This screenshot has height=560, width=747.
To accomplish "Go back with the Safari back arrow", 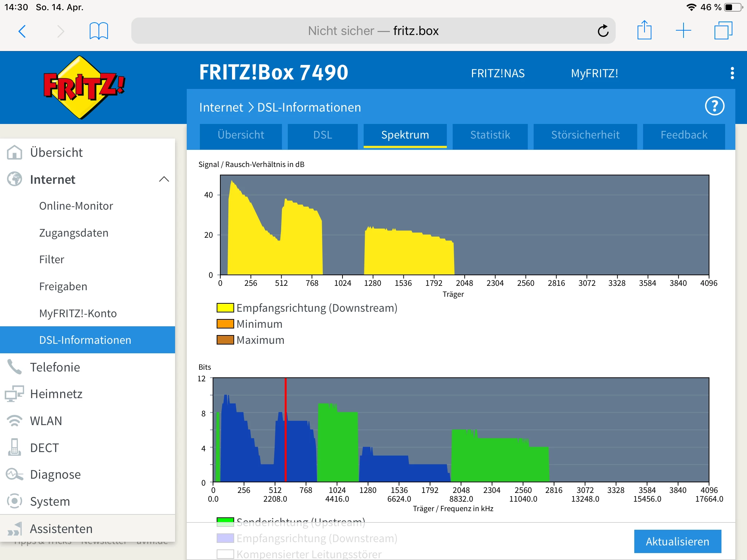I will point(23,31).
